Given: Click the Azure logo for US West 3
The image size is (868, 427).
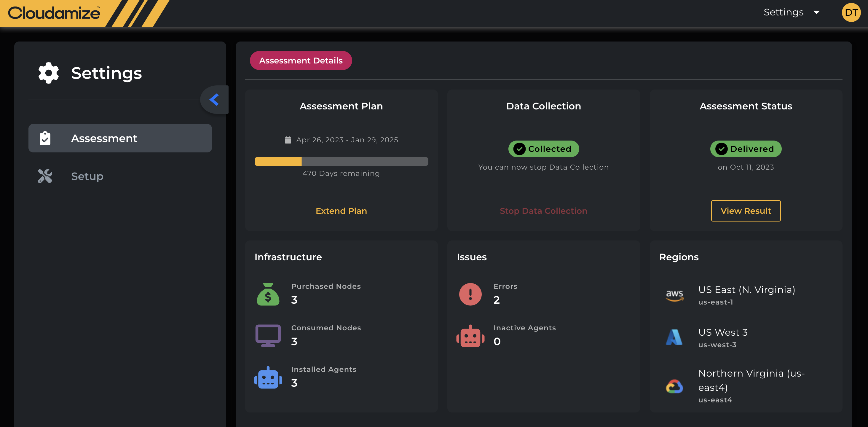Looking at the screenshot, I should [674, 337].
